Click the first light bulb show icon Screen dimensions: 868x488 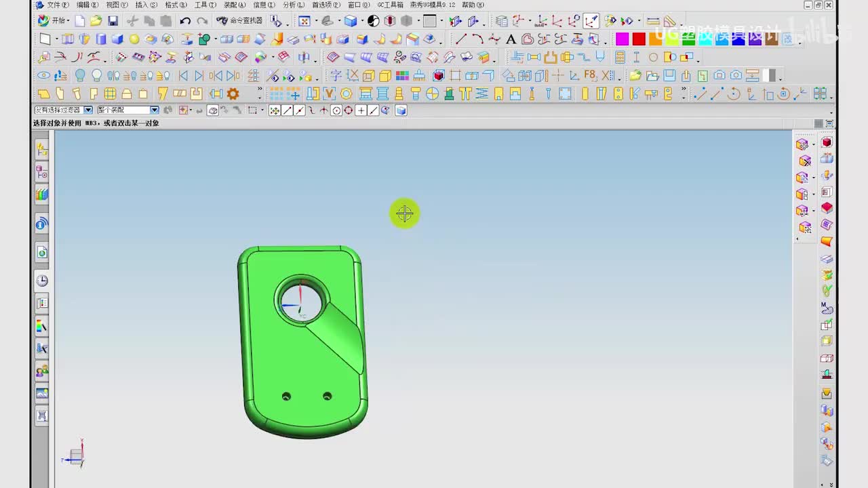point(80,75)
